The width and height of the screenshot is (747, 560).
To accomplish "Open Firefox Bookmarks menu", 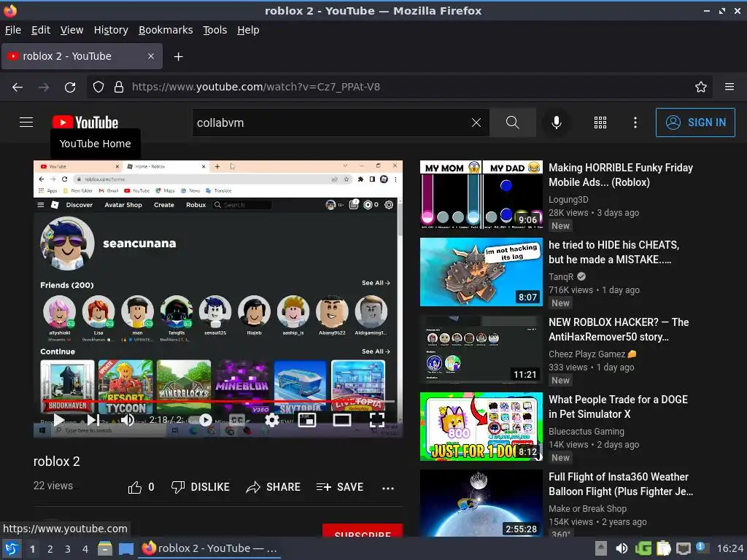I will coord(166,30).
